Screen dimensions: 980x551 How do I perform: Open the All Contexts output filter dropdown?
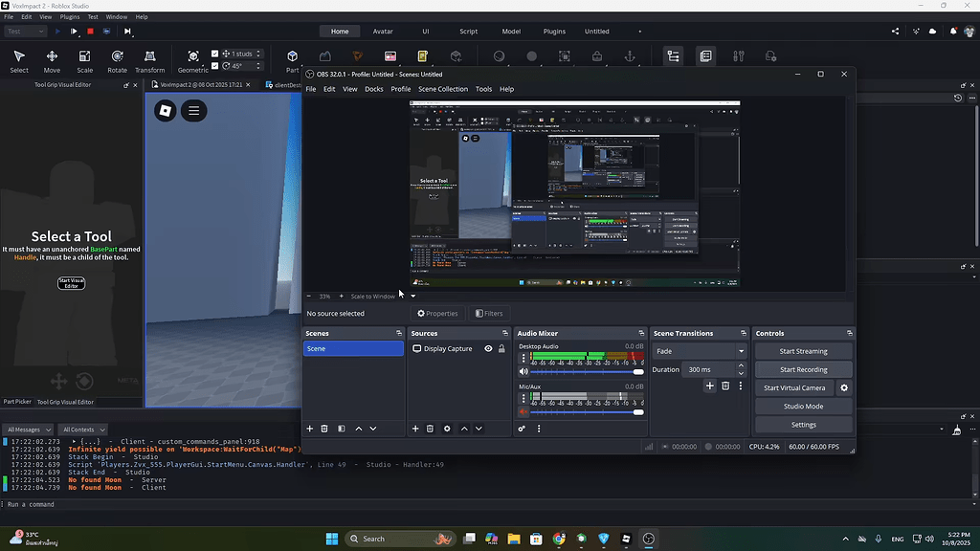pyautogui.click(x=84, y=430)
